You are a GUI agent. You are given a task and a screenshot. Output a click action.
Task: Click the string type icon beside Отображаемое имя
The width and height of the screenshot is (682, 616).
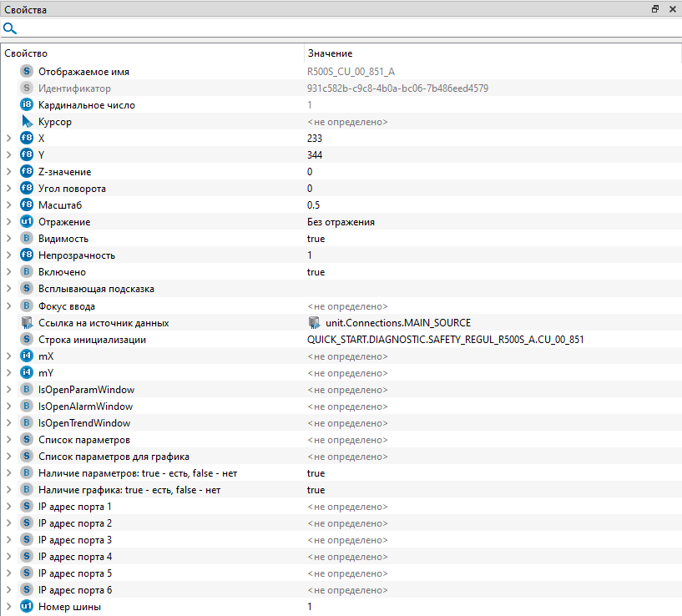pos(27,72)
